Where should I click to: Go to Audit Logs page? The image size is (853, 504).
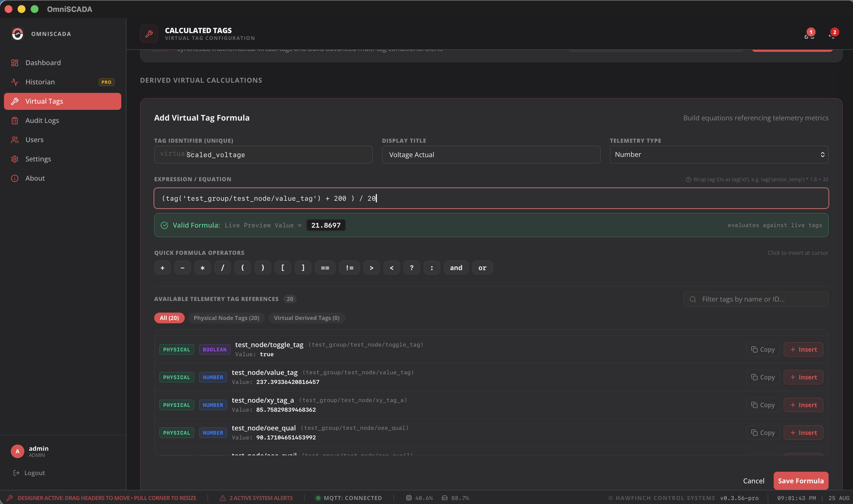(x=62, y=120)
